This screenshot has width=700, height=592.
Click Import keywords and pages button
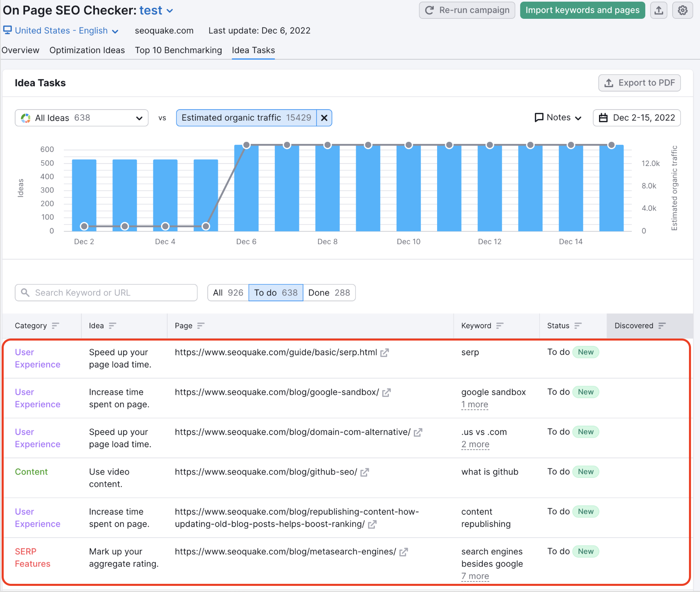tap(582, 10)
